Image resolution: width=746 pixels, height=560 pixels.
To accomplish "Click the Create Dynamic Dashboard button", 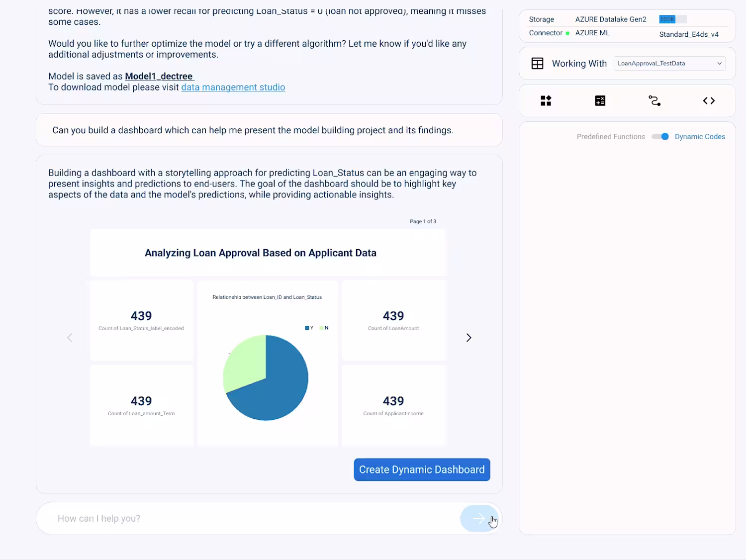I will tap(422, 469).
